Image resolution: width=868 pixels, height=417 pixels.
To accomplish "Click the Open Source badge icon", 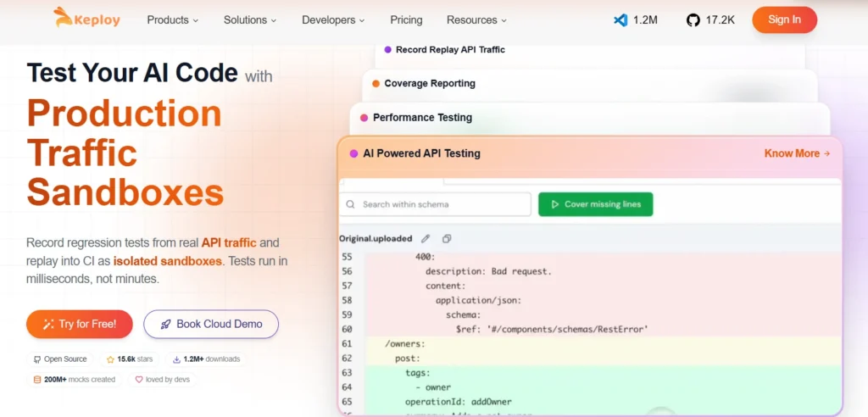I will click(x=37, y=359).
